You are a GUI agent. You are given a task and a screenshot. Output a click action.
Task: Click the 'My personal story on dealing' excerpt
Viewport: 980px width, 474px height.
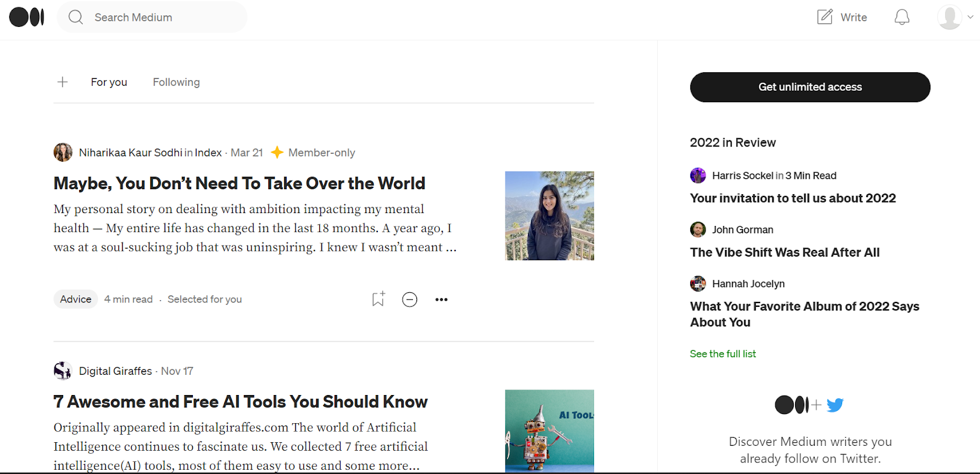pos(255,228)
